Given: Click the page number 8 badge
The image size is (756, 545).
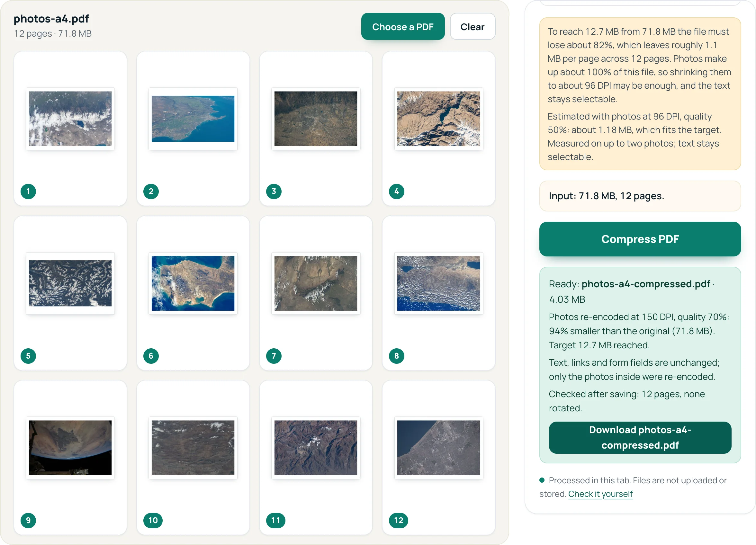Looking at the screenshot, I should 396,356.
